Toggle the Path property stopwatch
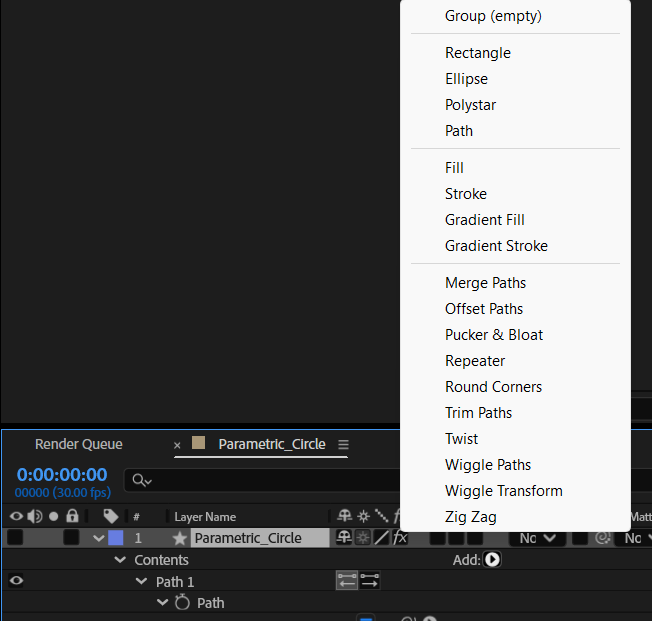652x621 pixels. coord(182,602)
